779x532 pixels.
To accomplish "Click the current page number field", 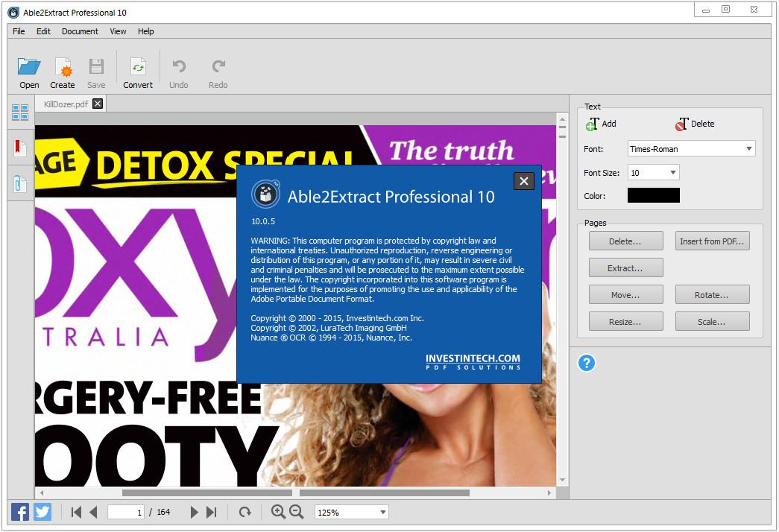I will pos(126,512).
